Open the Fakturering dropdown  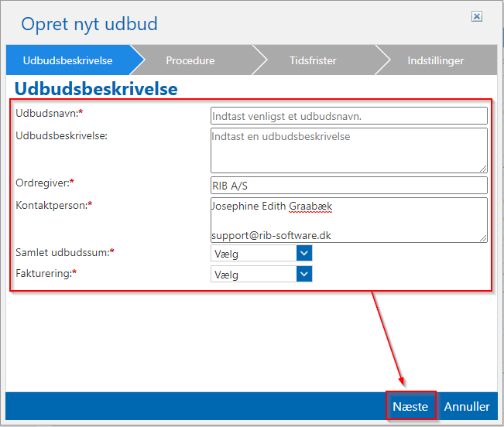click(x=254, y=275)
